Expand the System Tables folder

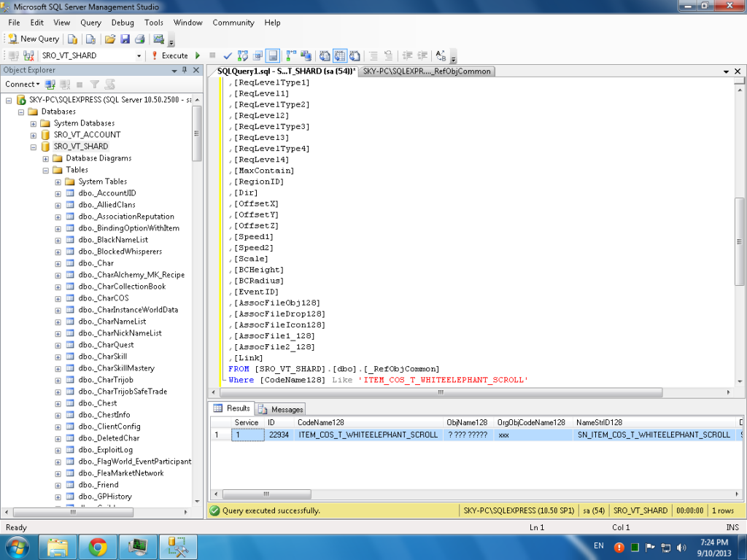[x=58, y=182]
